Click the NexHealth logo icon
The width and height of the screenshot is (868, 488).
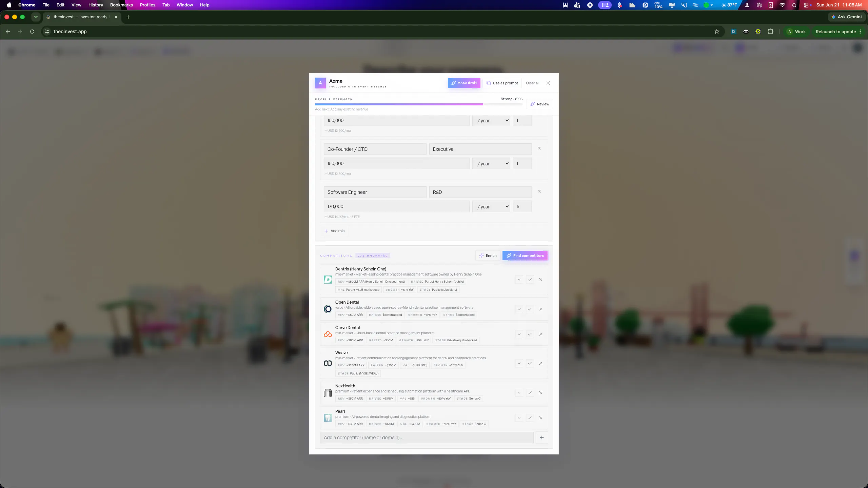tap(328, 393)
